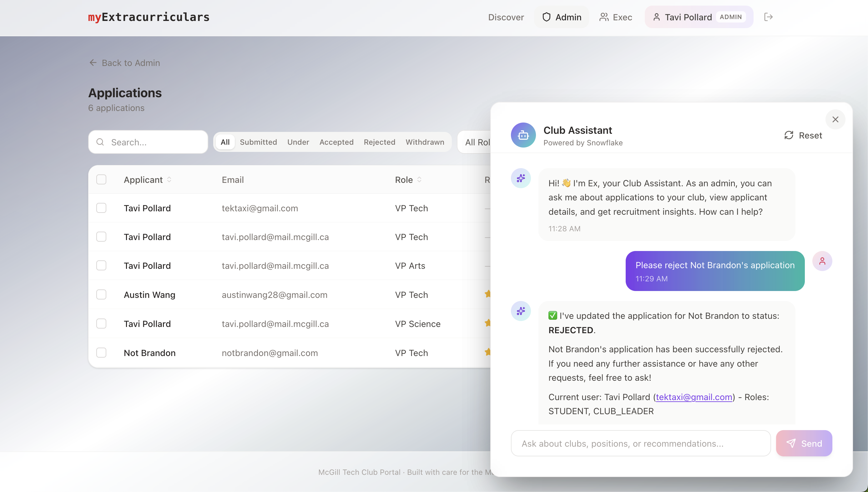Click the back arrow to Admin
868x492 pixels.
pyautogui.click(x=93, y=63)
